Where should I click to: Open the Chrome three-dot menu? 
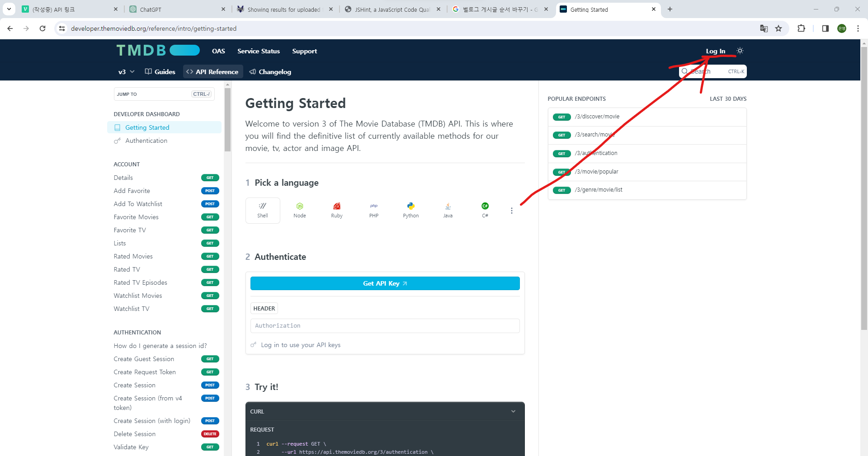pos(858,28)
